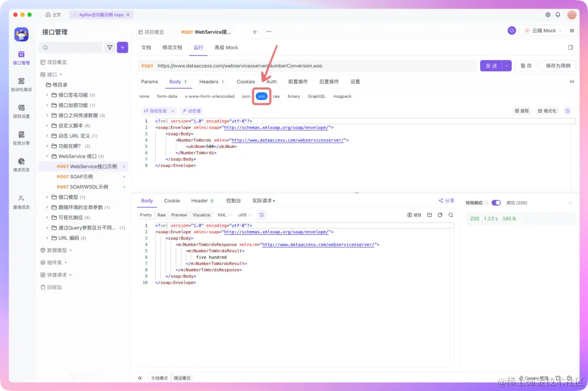Open the 自动生成 dropdown
This screenshot has height=391, width=588.
[159, 111]
